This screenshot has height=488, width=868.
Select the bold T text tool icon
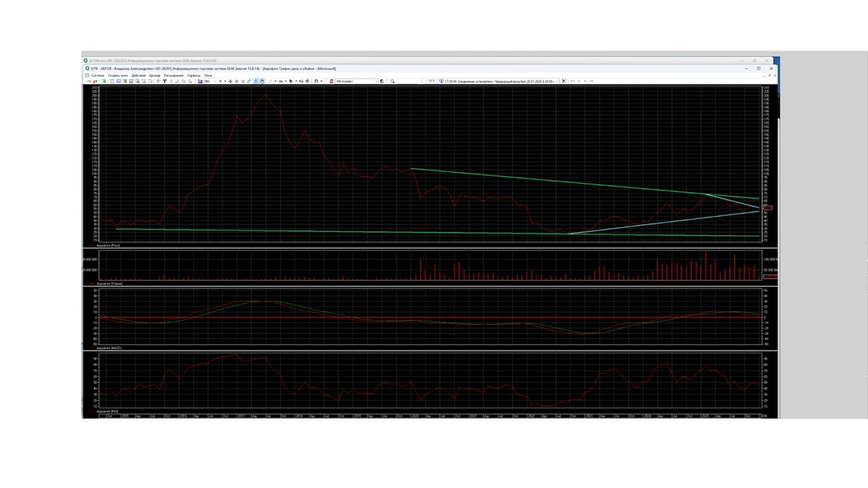(165, 81)
